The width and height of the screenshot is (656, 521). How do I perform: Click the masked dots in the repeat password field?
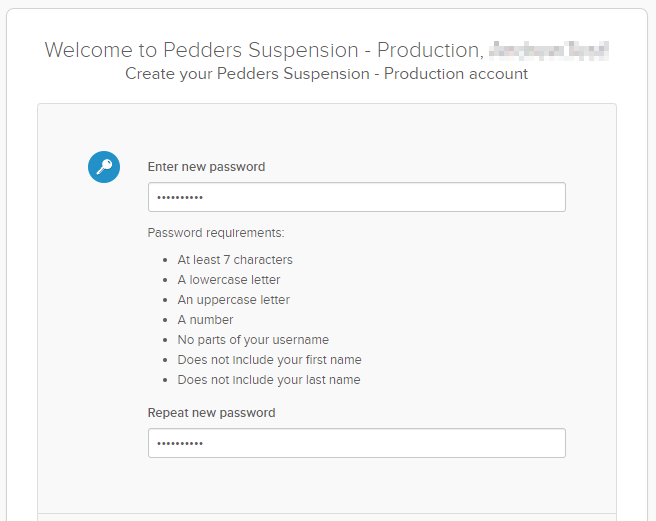pyautogui.click(x=180, y=444)
